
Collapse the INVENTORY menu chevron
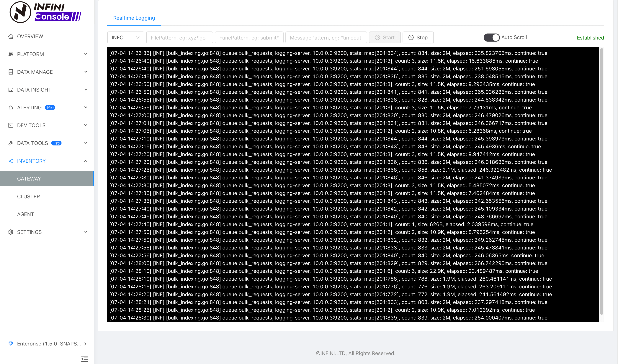tap(86, 161)
